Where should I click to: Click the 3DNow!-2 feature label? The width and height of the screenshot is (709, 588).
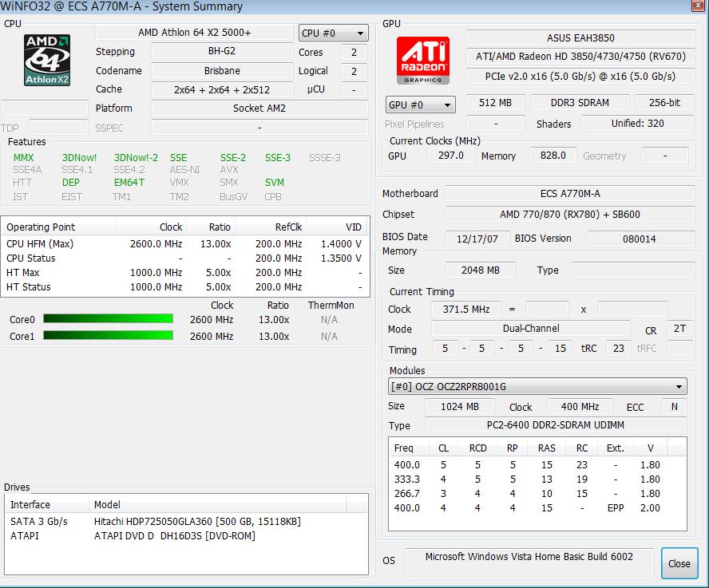click(x=136, y=158)
